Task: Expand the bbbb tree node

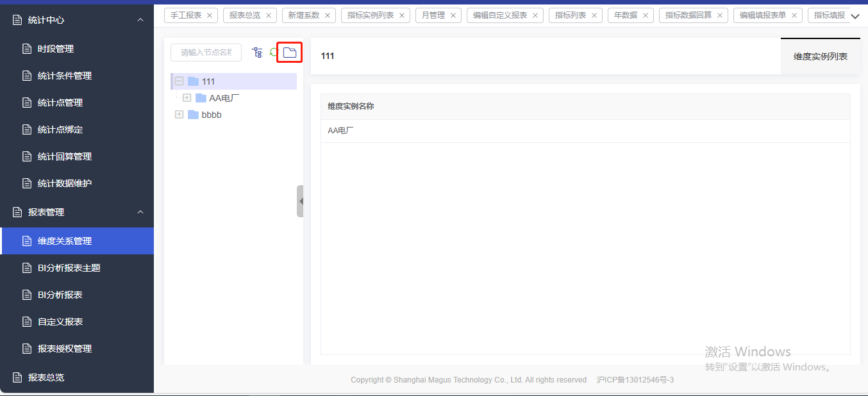Action: pos(179,115)
